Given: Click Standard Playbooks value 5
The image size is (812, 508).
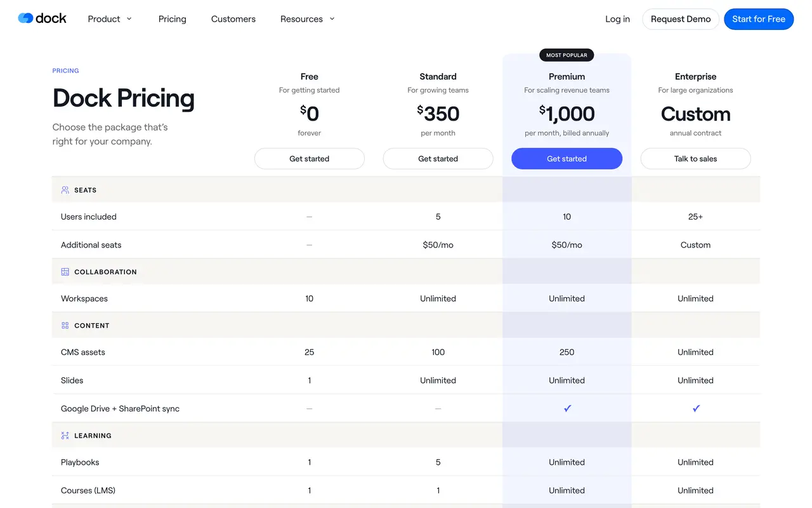Looking at the screenshot, I should [x=438, y=462].
